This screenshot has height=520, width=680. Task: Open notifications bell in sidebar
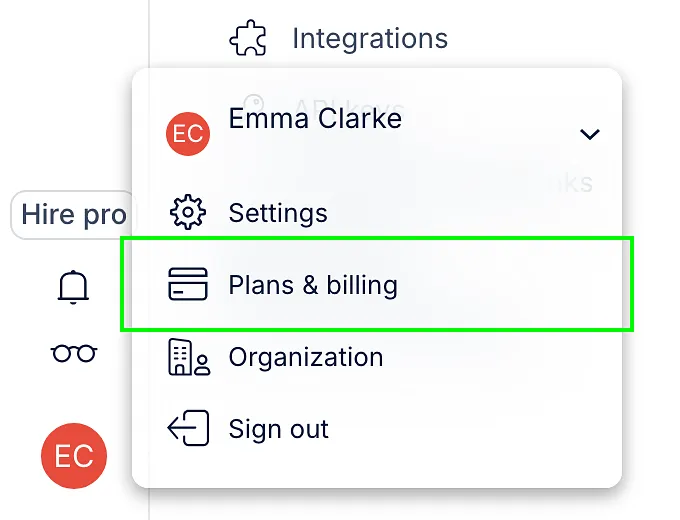pos(73,287)
